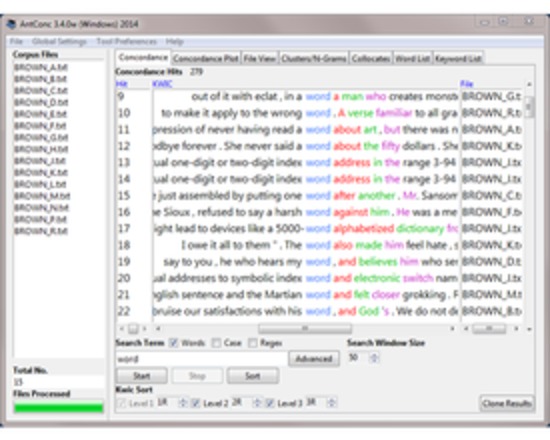
Task: Click the AntConc application icon in title bar
Action: 11,24
